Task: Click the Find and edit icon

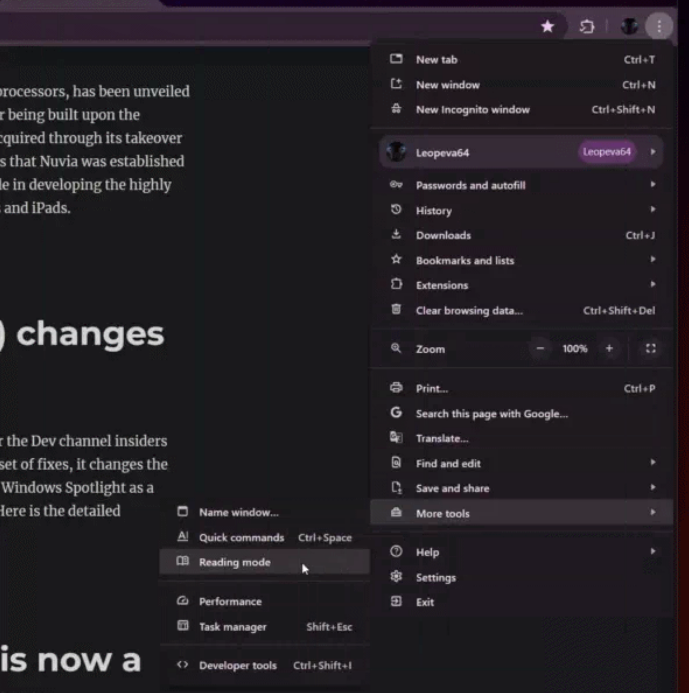Action: point(396,463)
